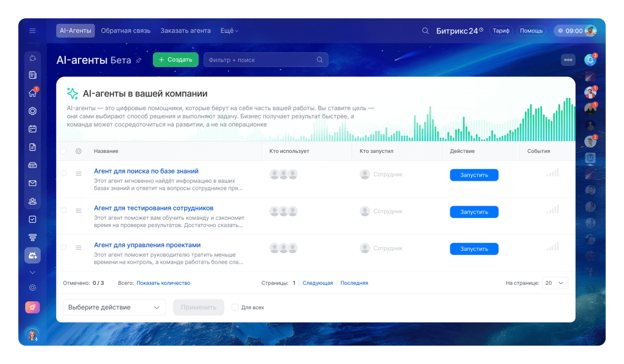Screen dimensions: 624x364
Task: Open the three-dots options button
Action: (x=568, y=60)
